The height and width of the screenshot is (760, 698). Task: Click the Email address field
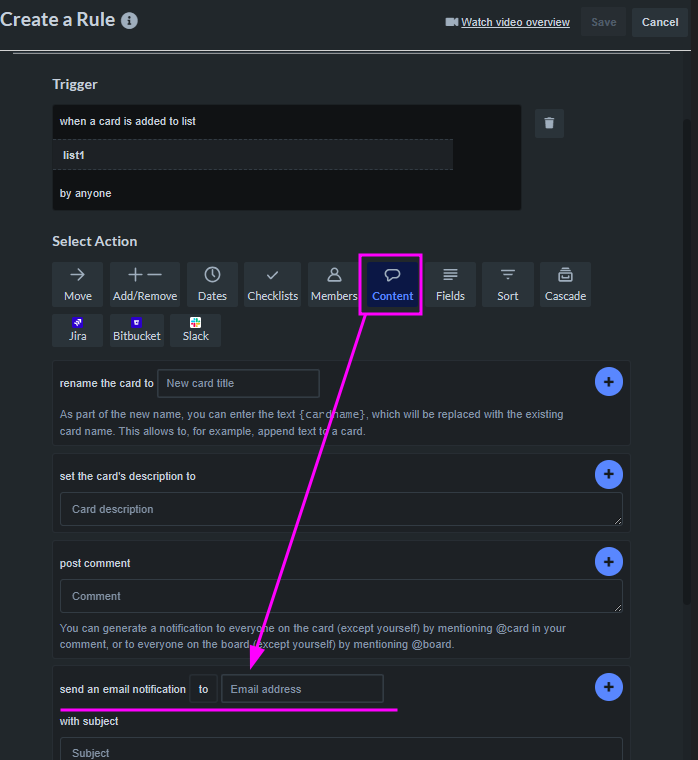coord(302,689)
